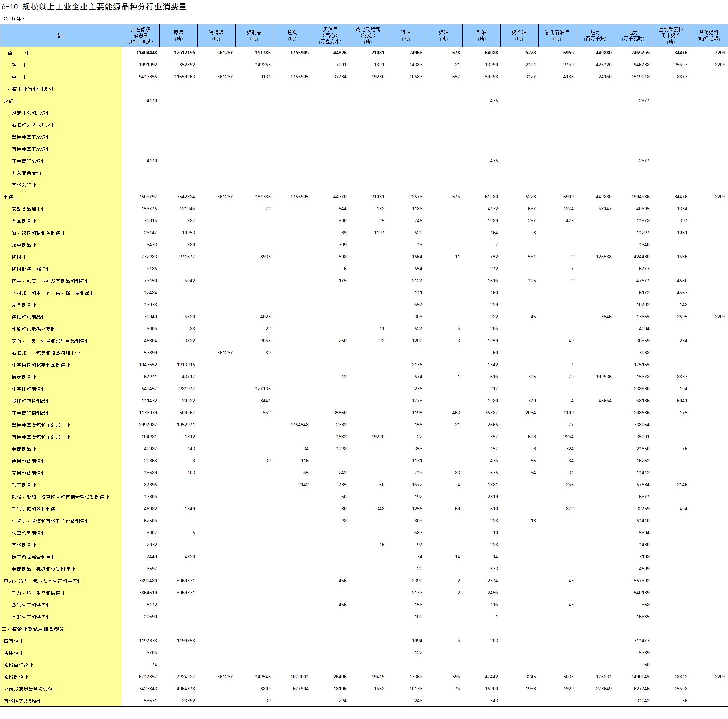Viewport: 728px width, 719px height.
Task: Click the 电力(万千瓦时) column header
Action: (x=633, y=35)
